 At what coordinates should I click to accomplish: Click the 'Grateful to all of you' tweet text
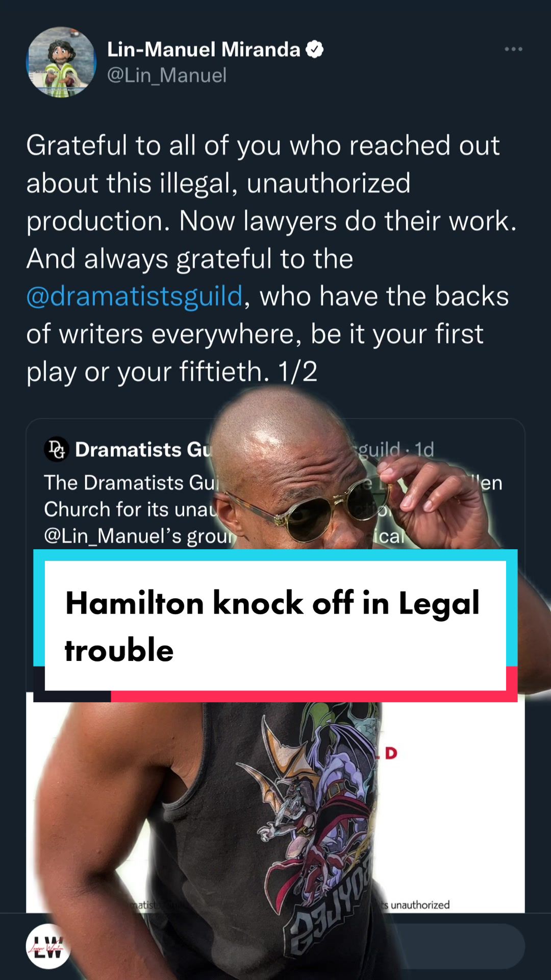[263, 145]
